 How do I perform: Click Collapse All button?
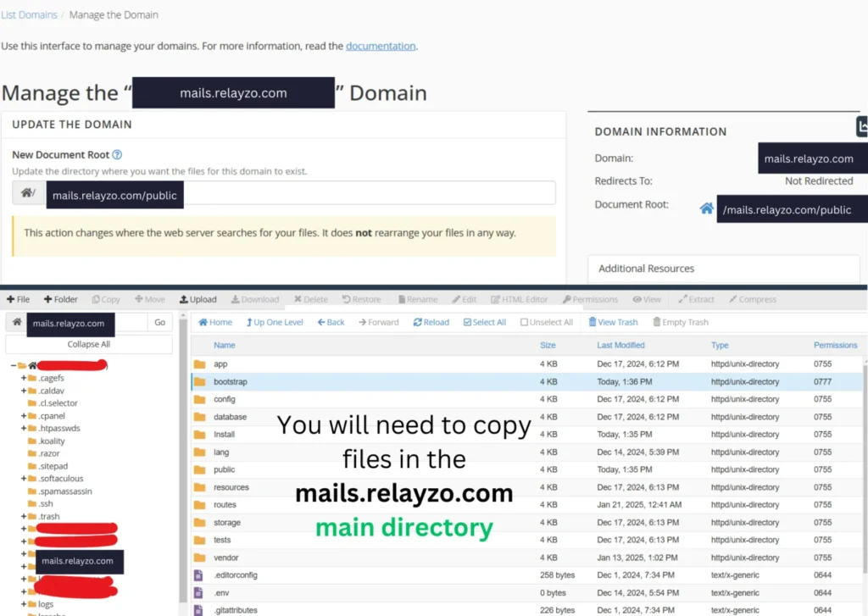point(89,344)
